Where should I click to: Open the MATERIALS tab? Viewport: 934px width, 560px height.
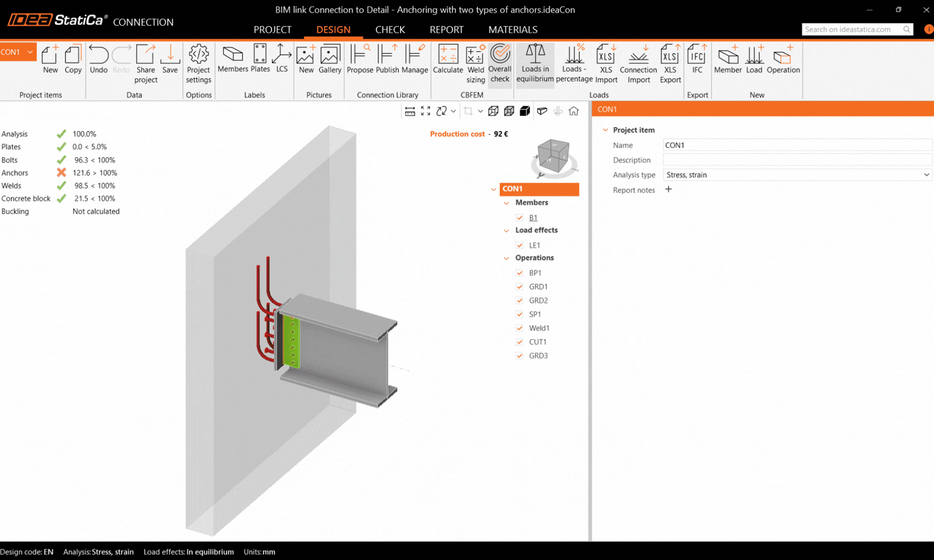coord(513,30)
